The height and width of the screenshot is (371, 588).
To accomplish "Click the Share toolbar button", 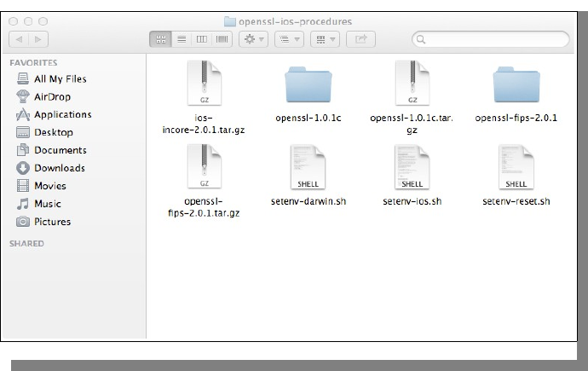I will point(360,39).
